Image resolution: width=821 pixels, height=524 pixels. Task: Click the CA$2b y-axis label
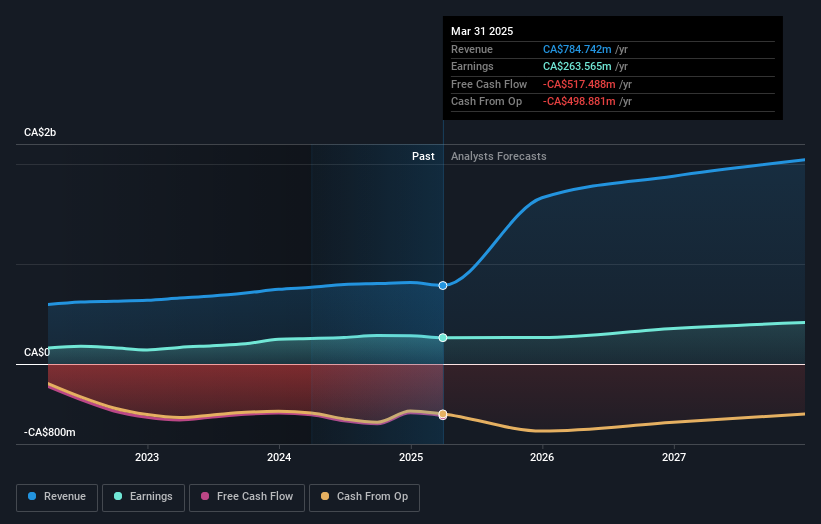pos(40,132)
